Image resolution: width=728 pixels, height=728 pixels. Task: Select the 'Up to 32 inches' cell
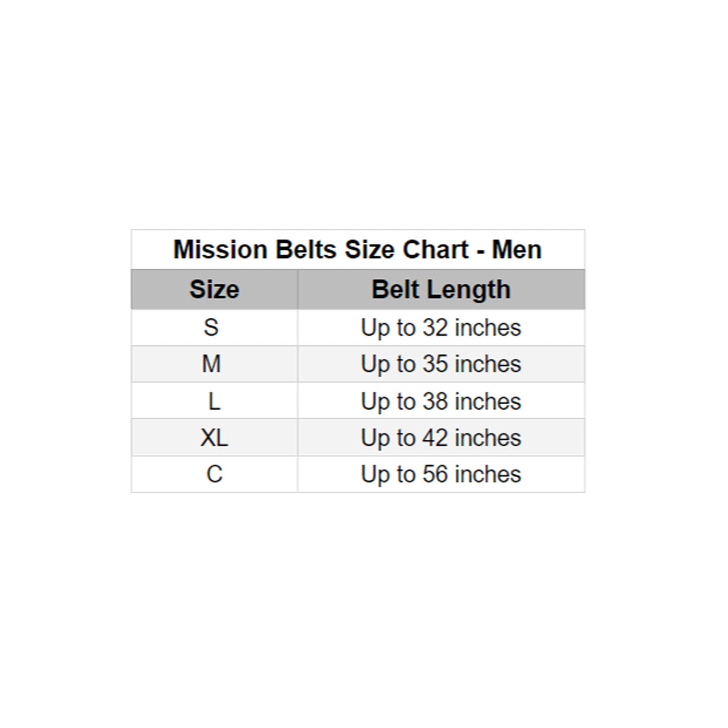coord(441,327)
